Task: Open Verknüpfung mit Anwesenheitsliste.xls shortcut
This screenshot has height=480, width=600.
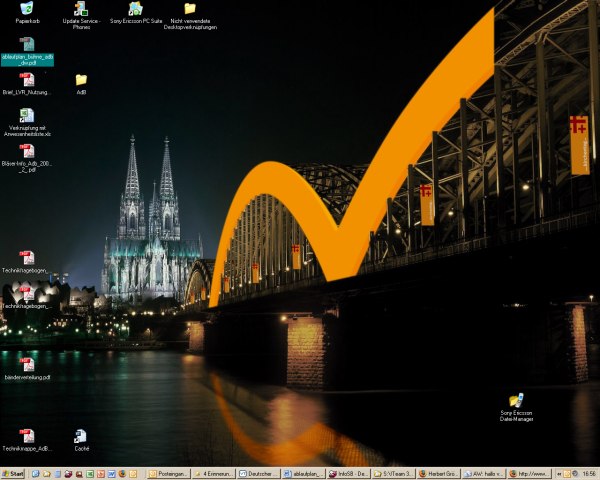Action: coord(27,116)
